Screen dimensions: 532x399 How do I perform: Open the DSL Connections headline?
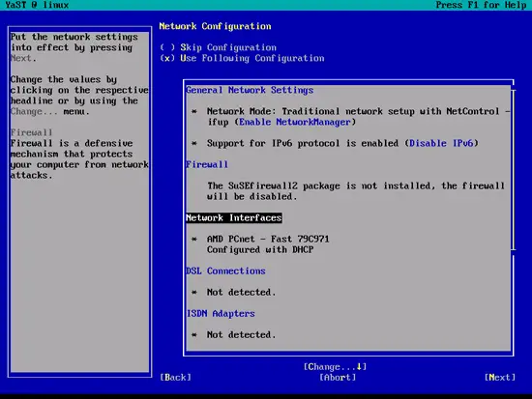coord(225,271)
